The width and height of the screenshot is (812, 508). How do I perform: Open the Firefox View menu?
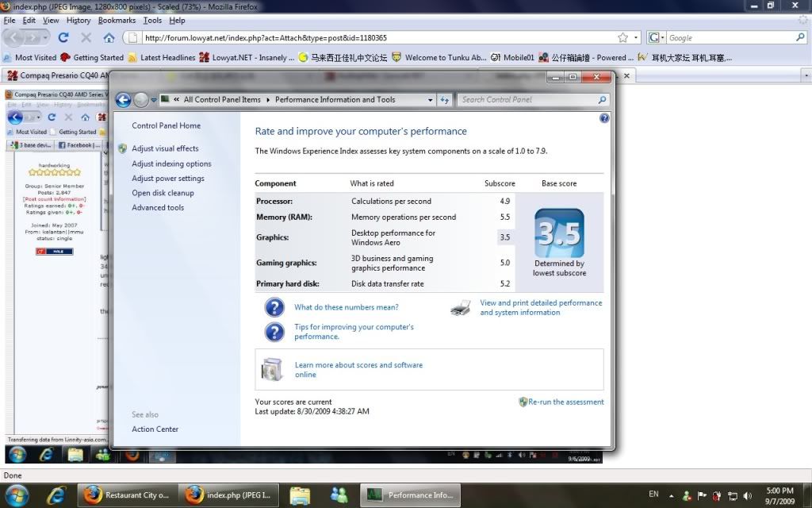pos(51,20)
